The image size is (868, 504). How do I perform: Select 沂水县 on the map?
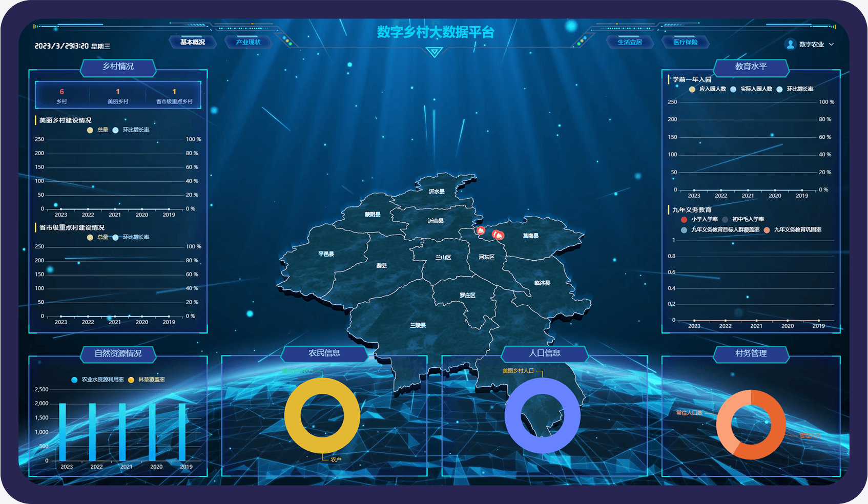[x=437, y=192]
